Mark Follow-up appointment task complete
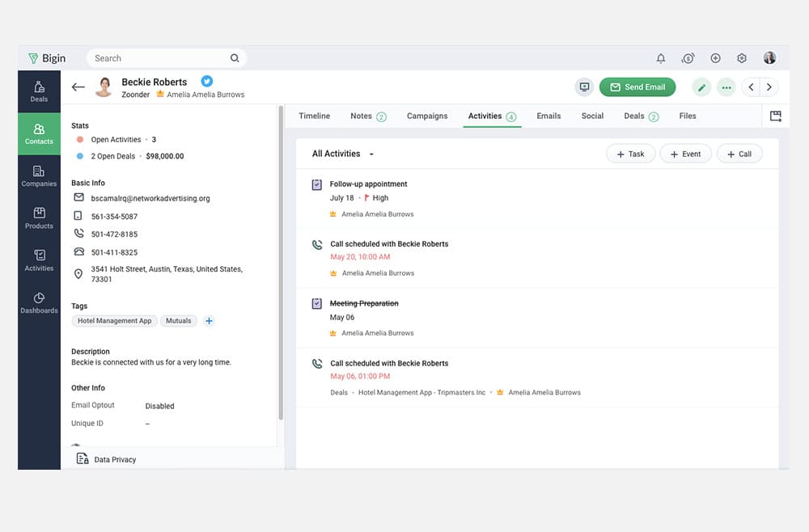The image size is (809, 532). (317, 184)
